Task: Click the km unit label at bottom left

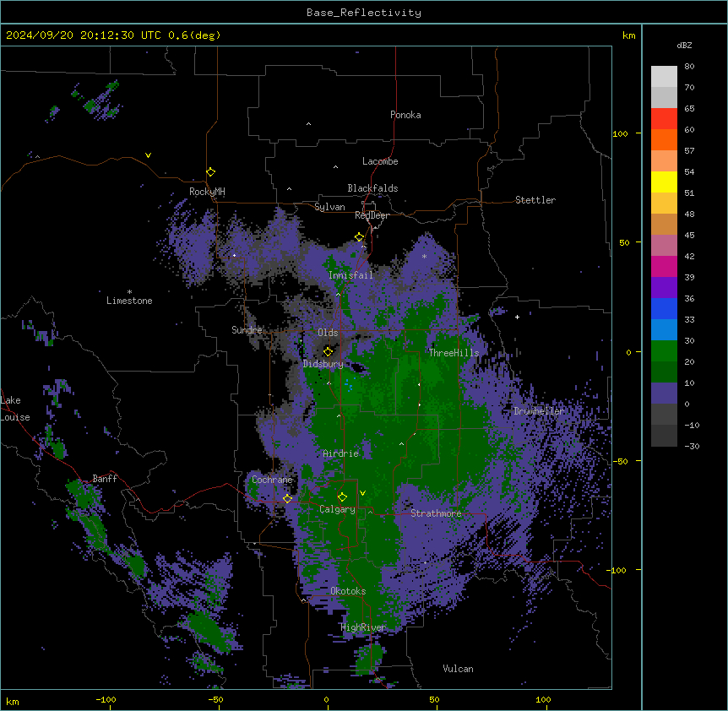Action: 13,701
